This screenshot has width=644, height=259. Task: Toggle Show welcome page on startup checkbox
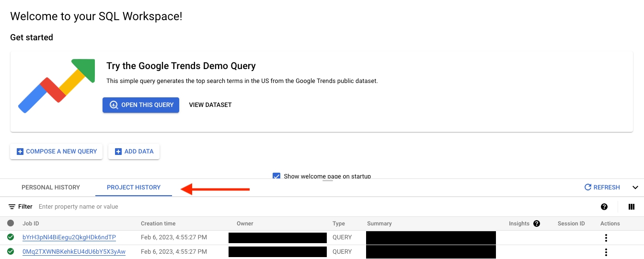pyautogui.click(x=276, y=176)
